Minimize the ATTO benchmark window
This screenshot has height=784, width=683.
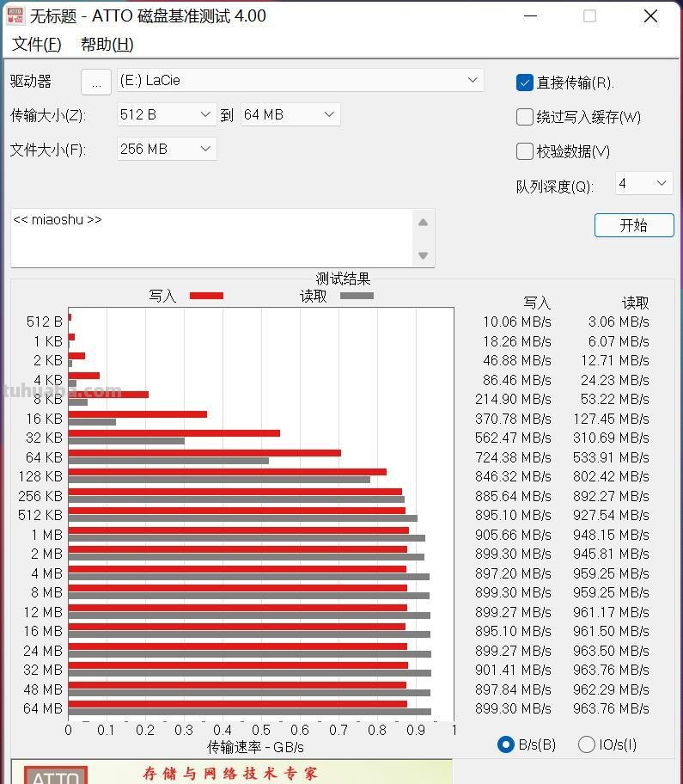(531, 16)
